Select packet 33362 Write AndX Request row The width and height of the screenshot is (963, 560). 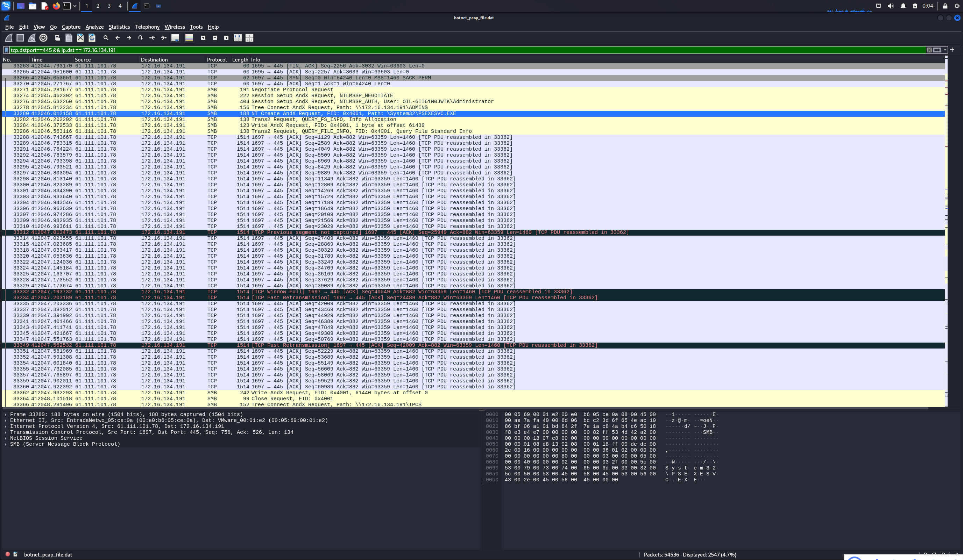click(x=268, y=393)
